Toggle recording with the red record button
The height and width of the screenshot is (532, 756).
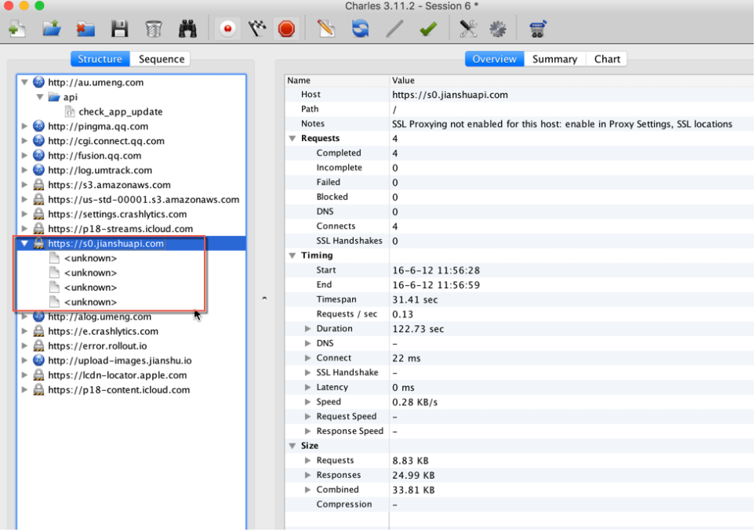click(227, 29)
